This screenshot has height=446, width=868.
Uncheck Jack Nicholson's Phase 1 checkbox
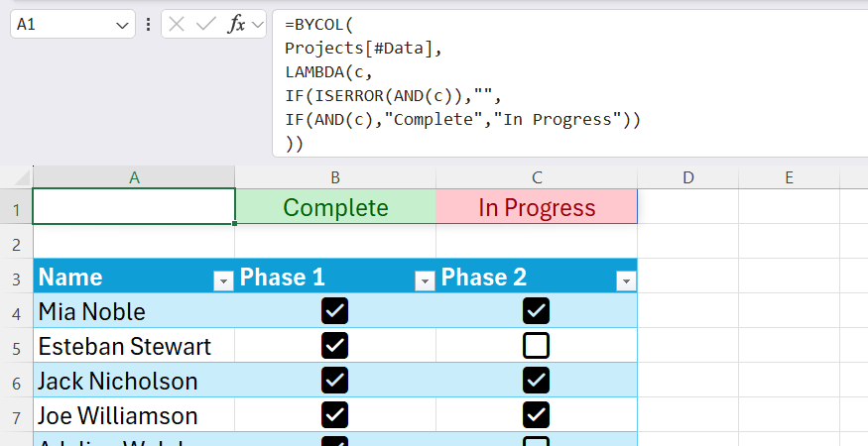point(335,381)
